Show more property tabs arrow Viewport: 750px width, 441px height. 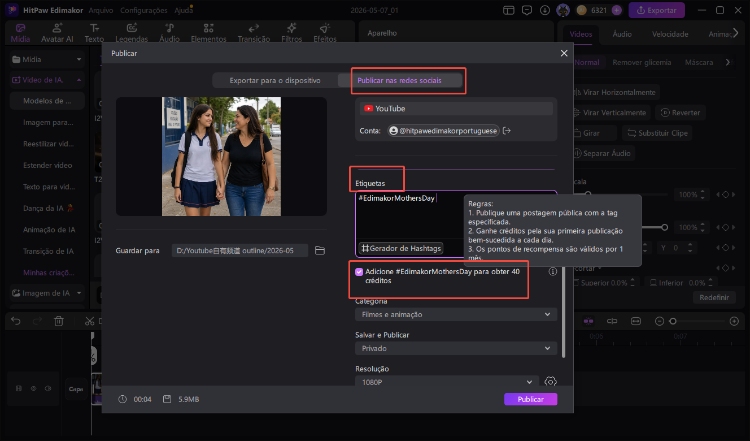(736, 33)
